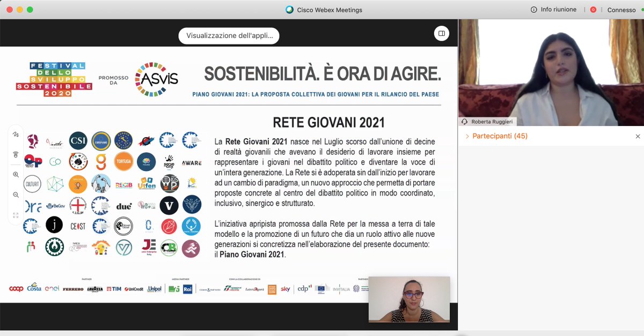Click the red recording indicator icon
The image size is (644, 336).
(x=593, y=10)
